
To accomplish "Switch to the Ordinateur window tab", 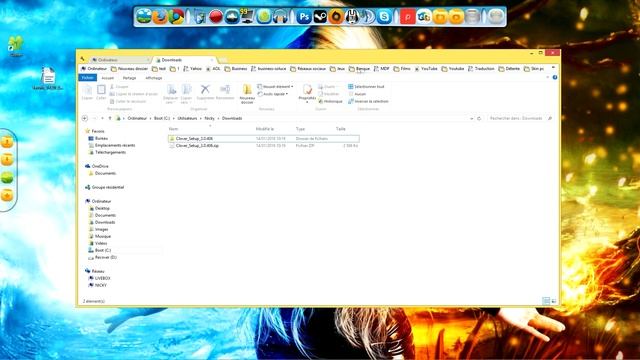I will coord(120,60).
